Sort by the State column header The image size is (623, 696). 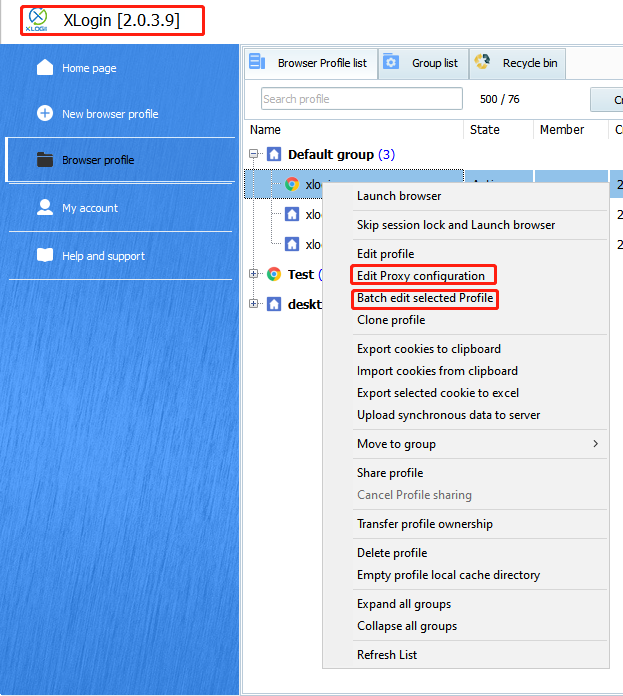[x=485, y=130]
